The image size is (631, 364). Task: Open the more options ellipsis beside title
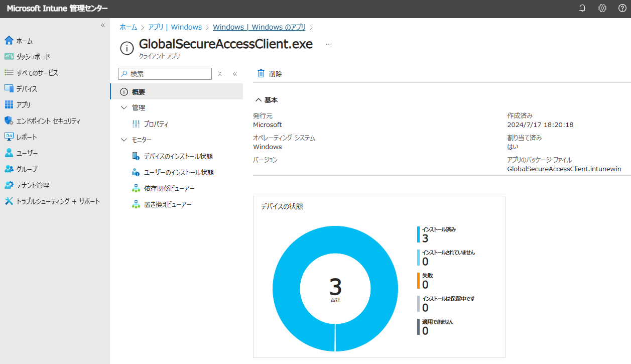coord(329,44)
